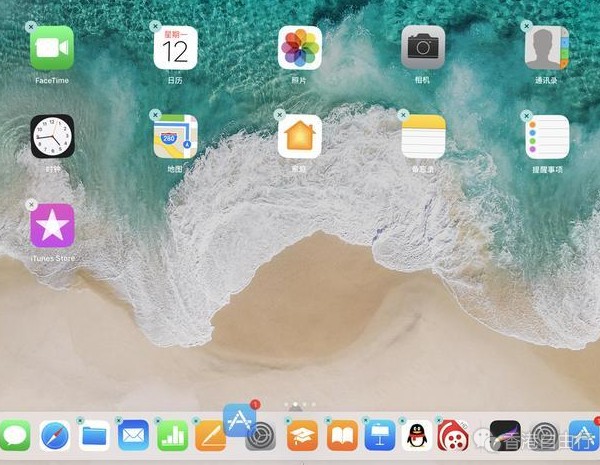Tap the highlighted current page indicator dot

(x=295, y=404)
